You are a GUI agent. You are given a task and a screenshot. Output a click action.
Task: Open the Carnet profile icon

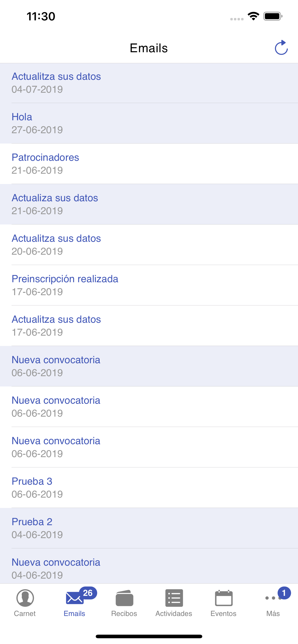coord(25,598)
